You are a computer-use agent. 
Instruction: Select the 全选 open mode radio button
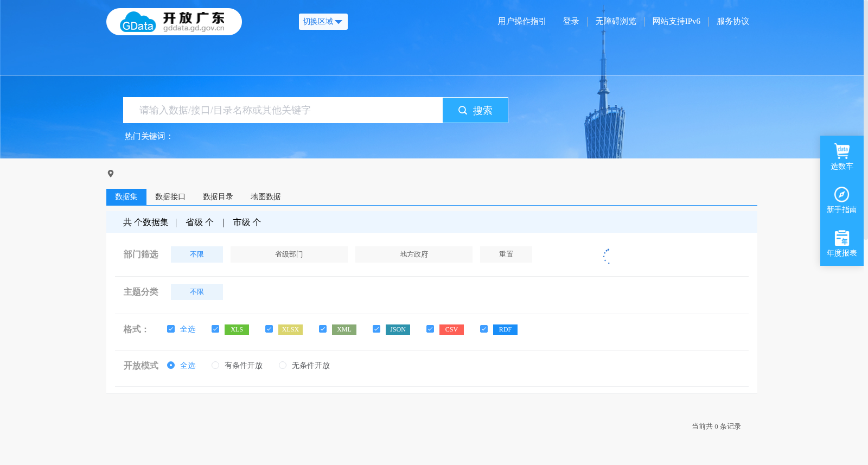click(171, 365)
